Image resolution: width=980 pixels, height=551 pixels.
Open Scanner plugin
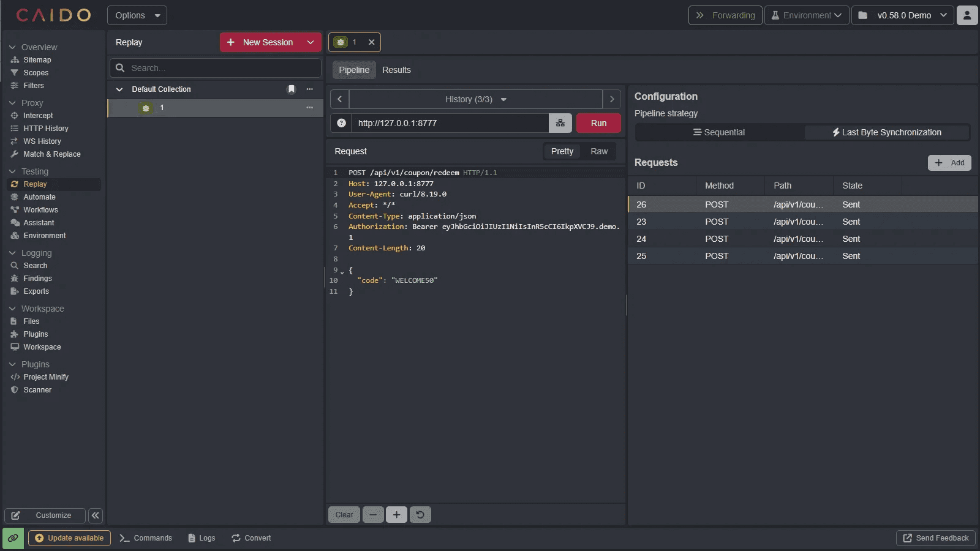point(37,390)
